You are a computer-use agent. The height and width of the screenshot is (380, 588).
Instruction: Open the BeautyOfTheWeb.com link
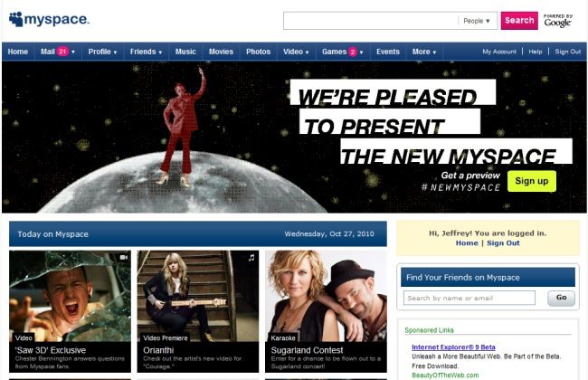[x=445, y=375]
